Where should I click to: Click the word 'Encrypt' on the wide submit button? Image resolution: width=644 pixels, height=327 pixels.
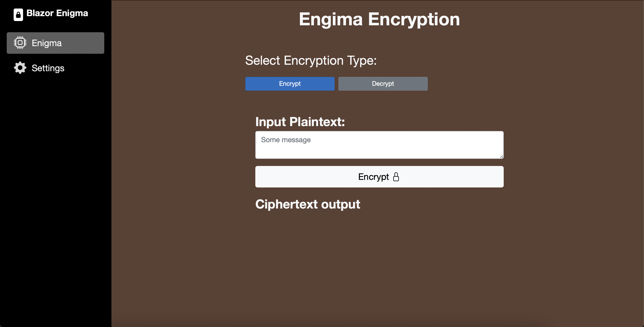(373, 177)
